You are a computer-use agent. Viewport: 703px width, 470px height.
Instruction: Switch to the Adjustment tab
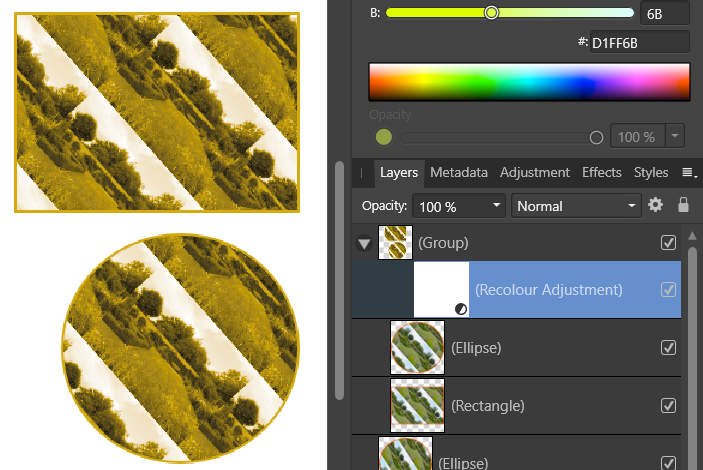click(x=534, y=173)
